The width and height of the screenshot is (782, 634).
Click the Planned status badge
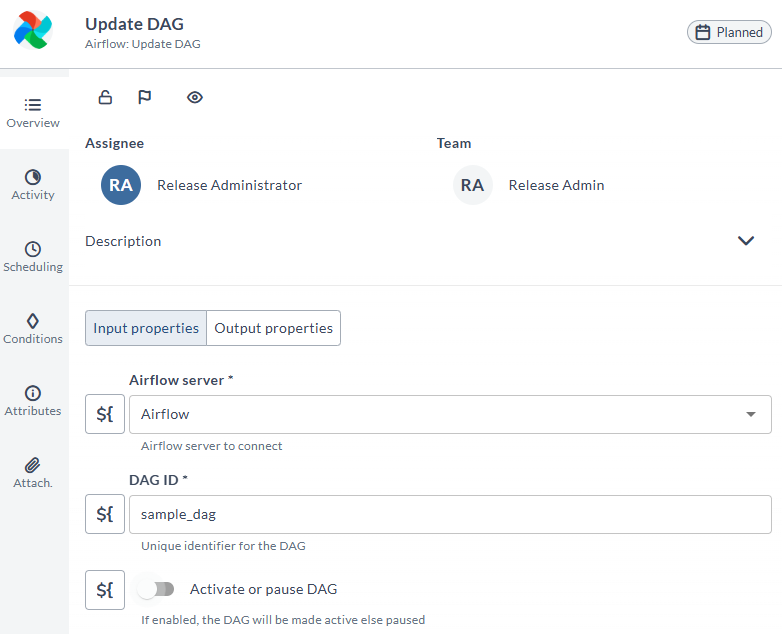click(729, 32)
